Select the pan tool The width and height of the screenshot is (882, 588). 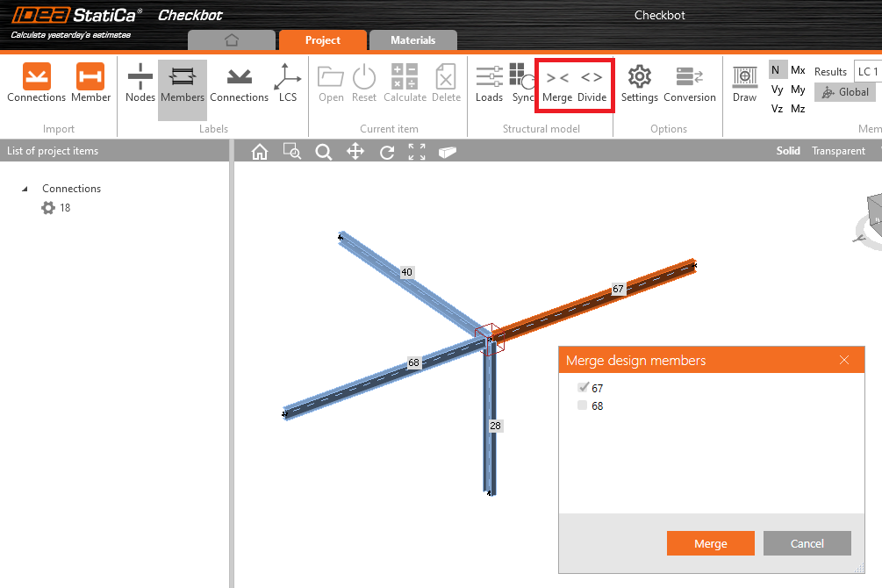click(x=355, y=151)
